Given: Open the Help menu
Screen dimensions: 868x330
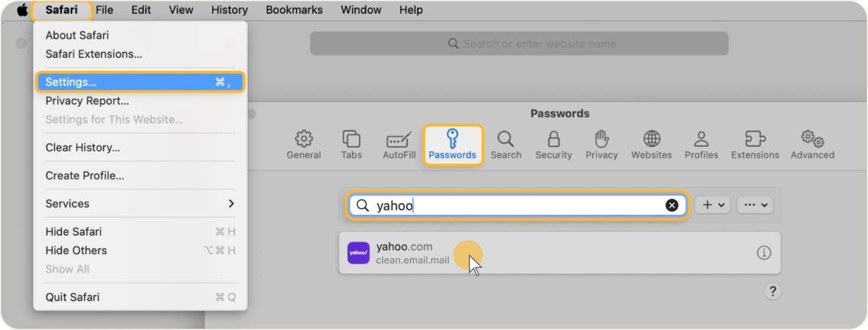Looking at the screenshot, I should pyautogui.click(x=411, y=10).
